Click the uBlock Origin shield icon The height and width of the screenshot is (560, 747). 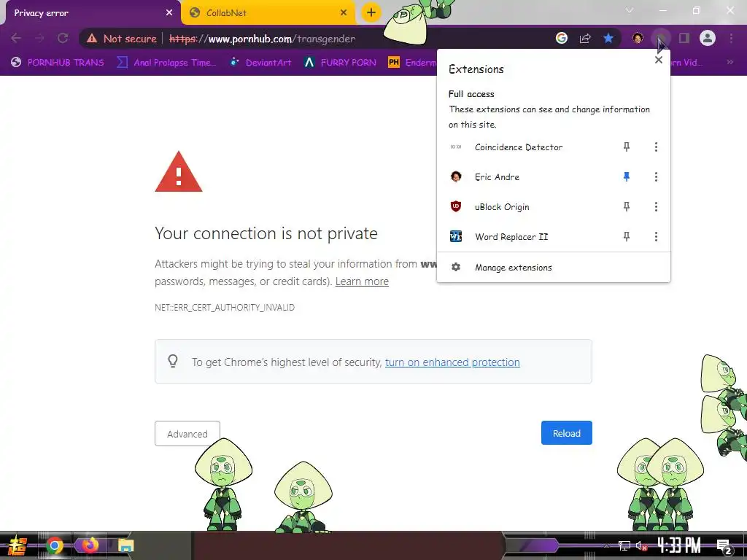[456, 206]
